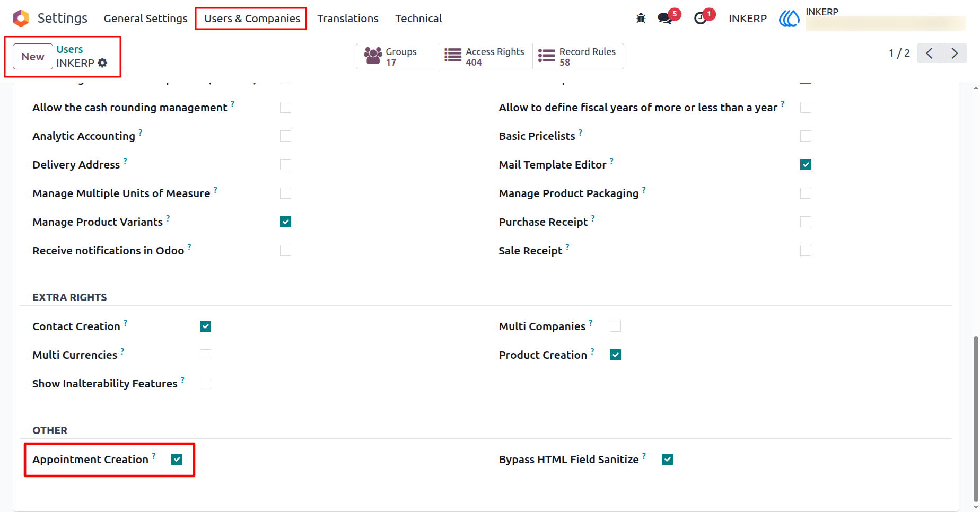Click help tooltip next to Purchase Receipt
Screen dimensions: 980x512
(593, 217)
